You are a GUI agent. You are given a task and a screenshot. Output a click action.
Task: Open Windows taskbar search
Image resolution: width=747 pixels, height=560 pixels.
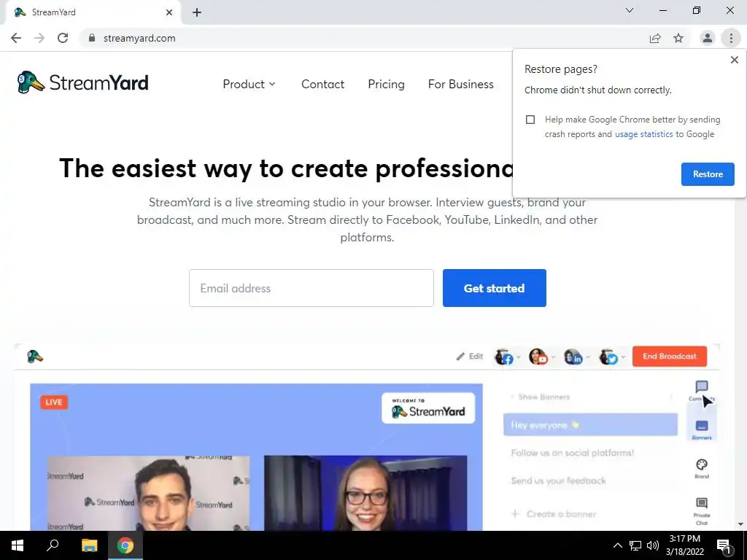coord(53,545)
